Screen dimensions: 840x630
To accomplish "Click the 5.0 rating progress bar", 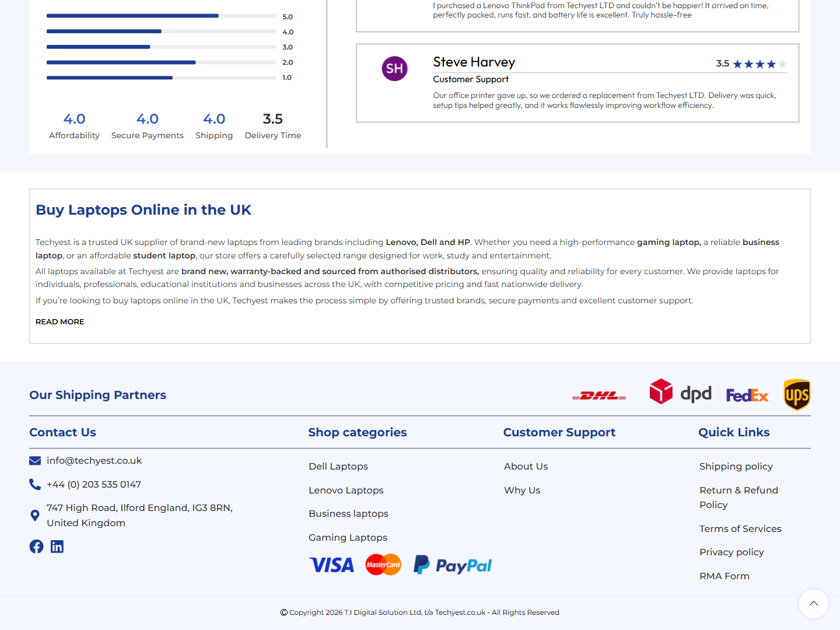I will coord(162,16).
